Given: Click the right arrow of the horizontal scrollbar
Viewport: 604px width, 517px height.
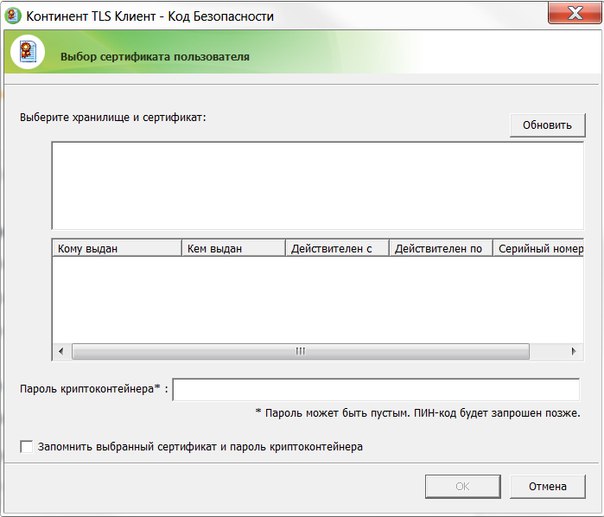Looking at the screenshot, I should [574, 351].
